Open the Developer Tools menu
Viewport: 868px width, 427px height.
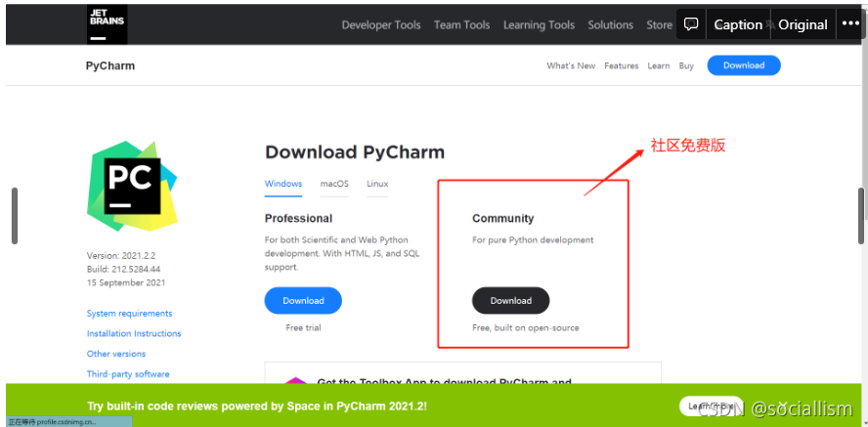click(381, 24)
